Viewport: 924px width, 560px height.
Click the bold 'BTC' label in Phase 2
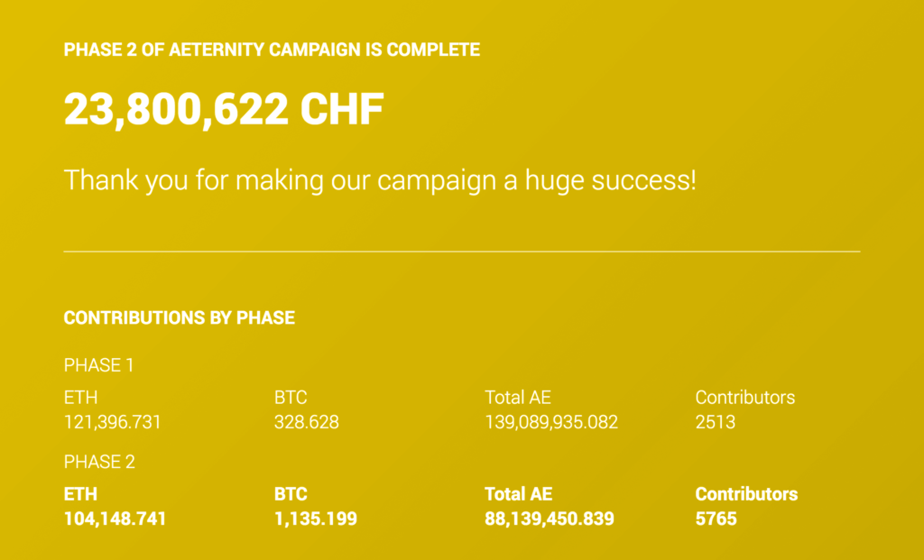[291, 494]
